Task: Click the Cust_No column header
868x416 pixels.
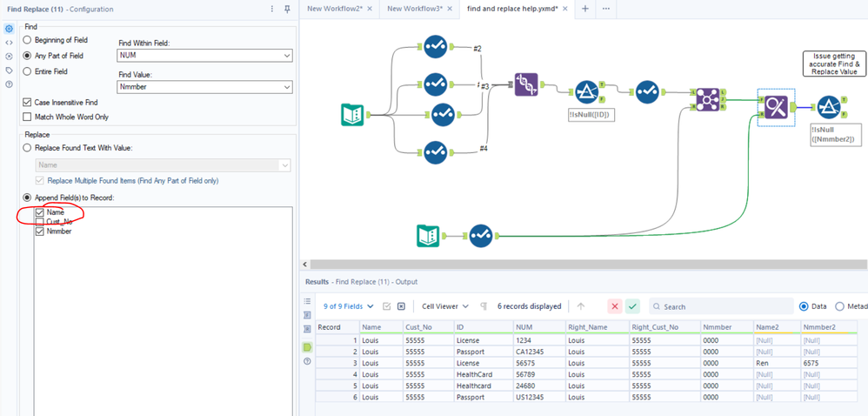Action: pos(429,327)
